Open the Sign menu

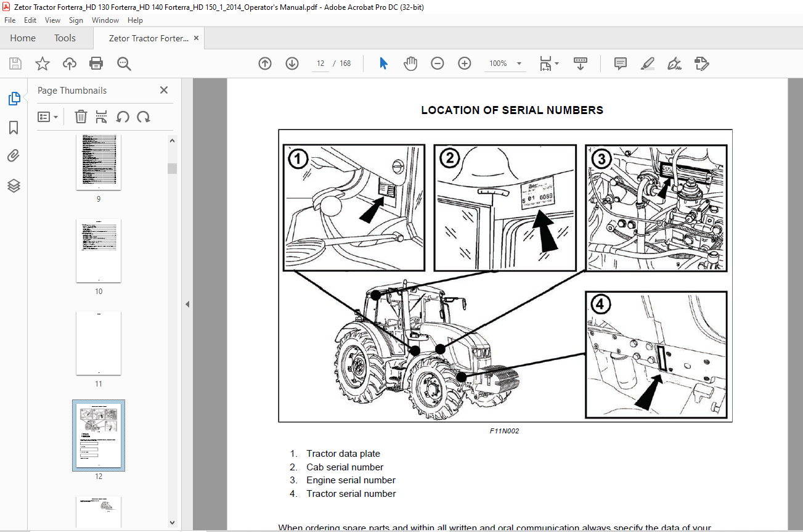tap(76, 20)
